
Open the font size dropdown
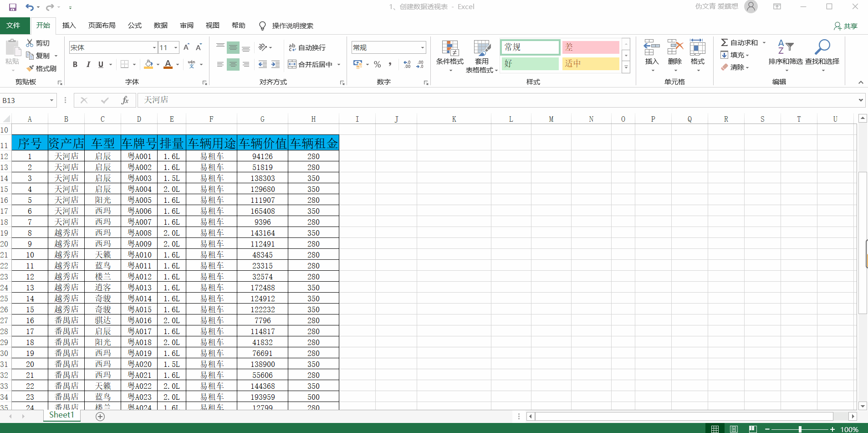pos(176,47)
